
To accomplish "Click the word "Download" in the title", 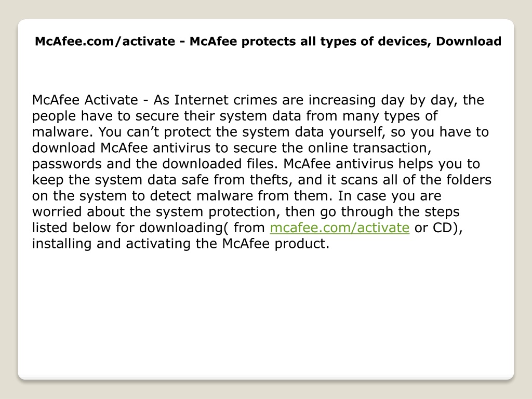I will (469, 42).
